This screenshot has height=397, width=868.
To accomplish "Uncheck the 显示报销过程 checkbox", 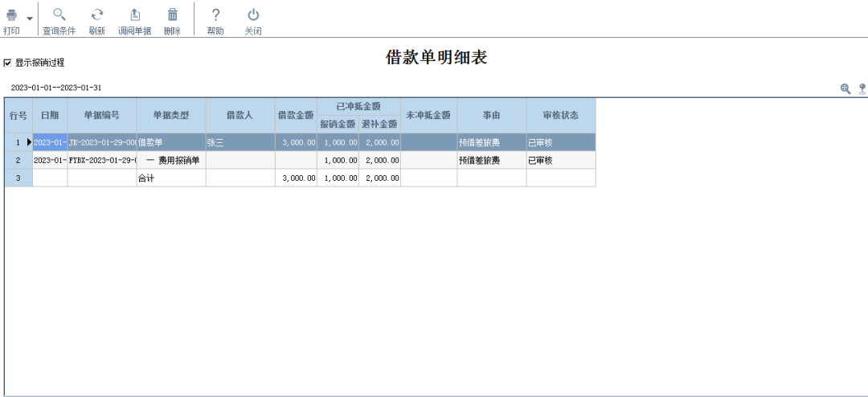I will click(8, 63).
